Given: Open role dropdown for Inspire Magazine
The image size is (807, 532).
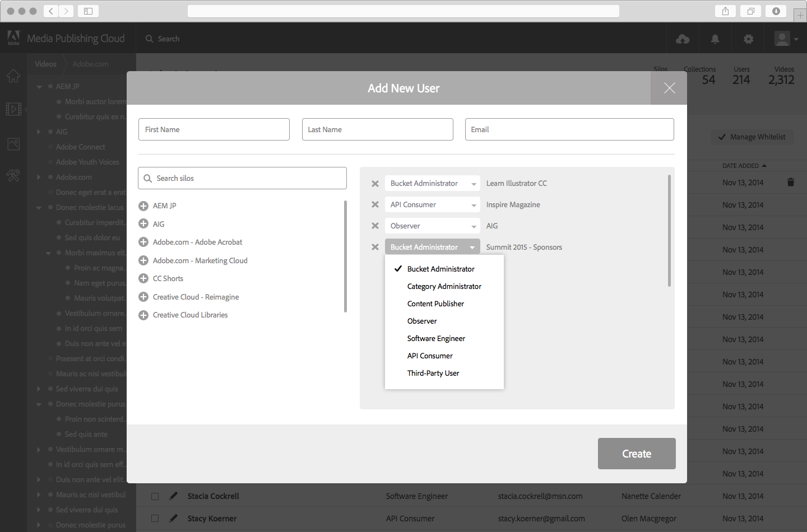Looking at the screenshot, I should click(x=433, y=204).
